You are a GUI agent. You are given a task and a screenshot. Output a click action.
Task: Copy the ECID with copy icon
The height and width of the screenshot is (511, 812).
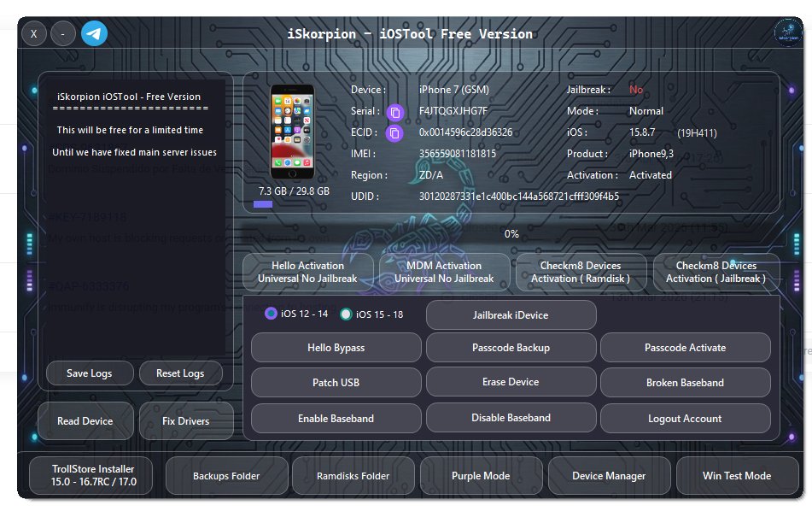(x=394, y=133)
